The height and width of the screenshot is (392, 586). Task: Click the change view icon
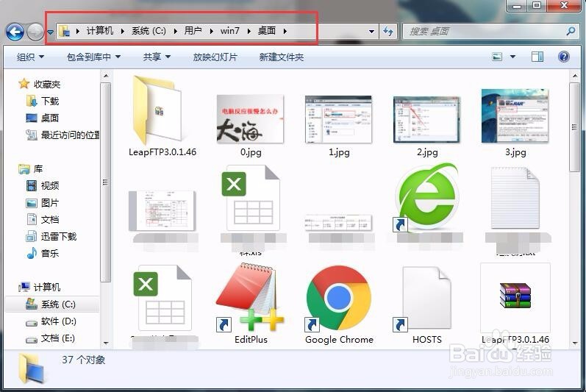pos(497,57)
